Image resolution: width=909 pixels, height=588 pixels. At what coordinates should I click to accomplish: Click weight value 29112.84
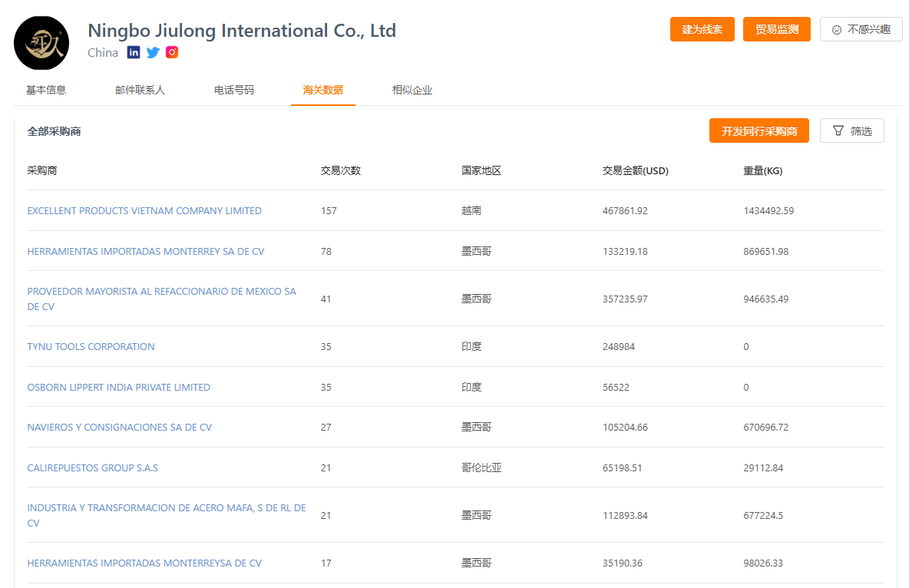[763, 467]
